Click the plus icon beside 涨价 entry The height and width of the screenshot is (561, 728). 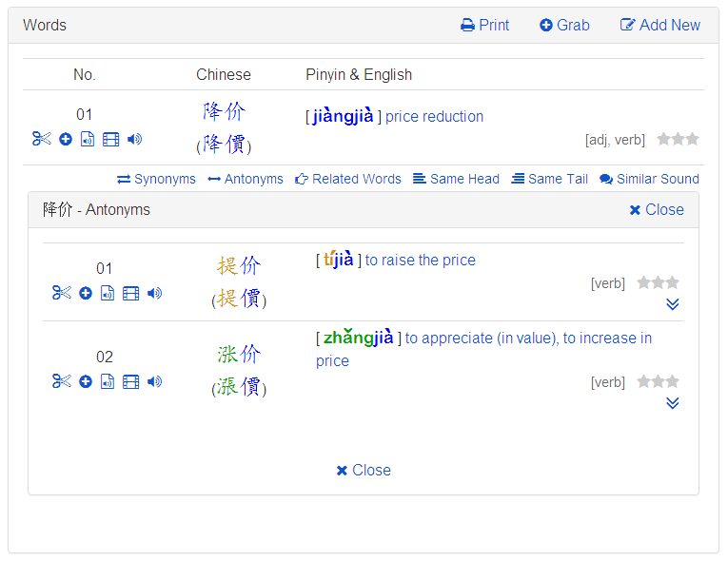coord(86,381)
